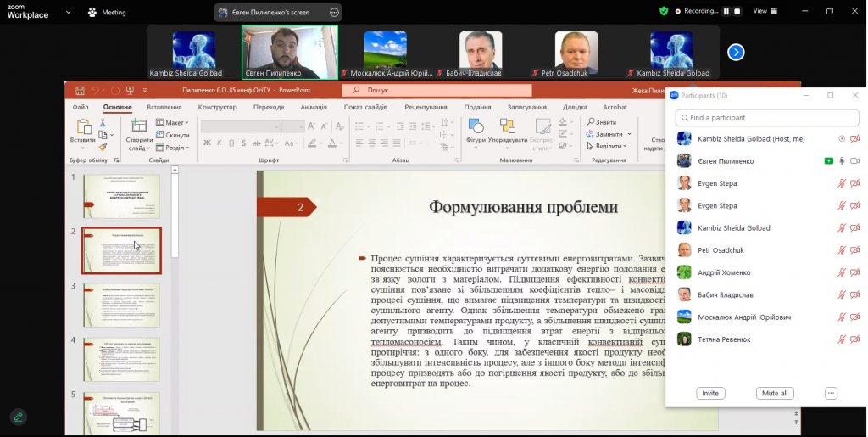The image size is (868, 437).
Task: Open the Zoom Workplace dropdown chevron
Action: (x=68, y=12)
